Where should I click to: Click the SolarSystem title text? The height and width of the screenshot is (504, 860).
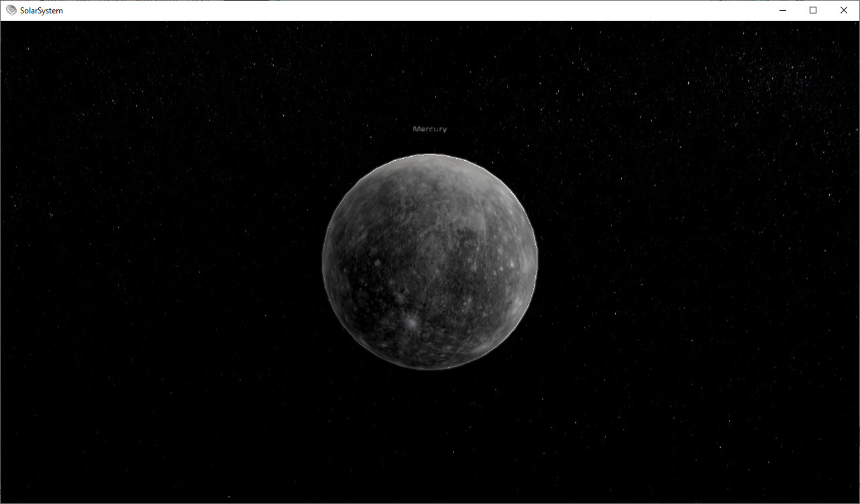pos(42,11)
